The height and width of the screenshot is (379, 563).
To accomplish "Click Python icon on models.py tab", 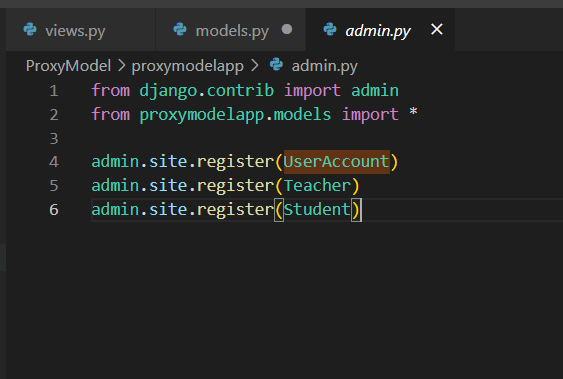I will click(x=180, y=29).
